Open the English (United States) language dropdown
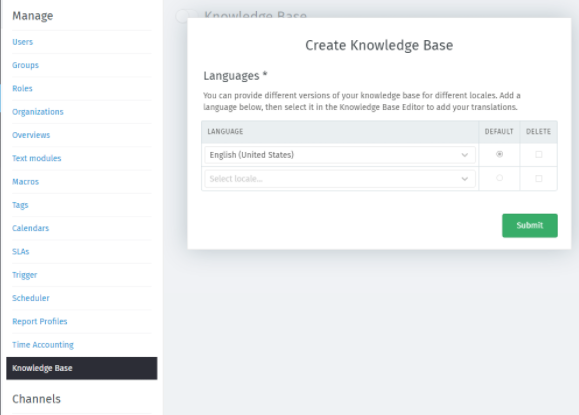 pyautogui.click(x=340, y=155)
